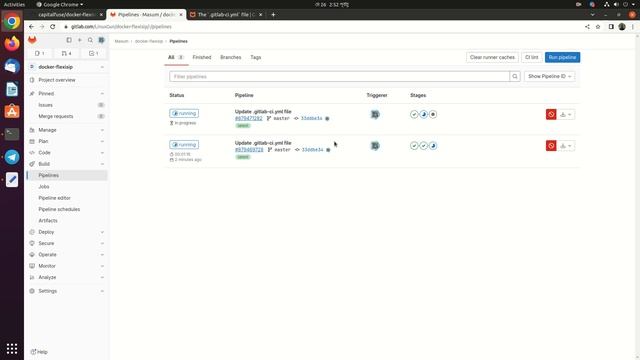Image resolution: width=640 pixels, height=360 pixels.
Task: Expand the Manage sidebar section
Action: [x=67, y=130]
